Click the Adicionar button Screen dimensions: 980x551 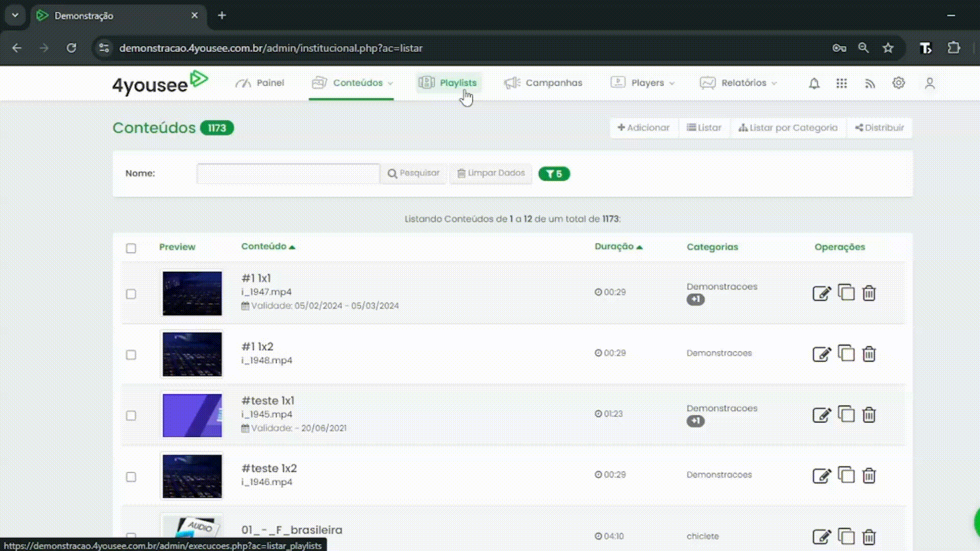(644, 128)
